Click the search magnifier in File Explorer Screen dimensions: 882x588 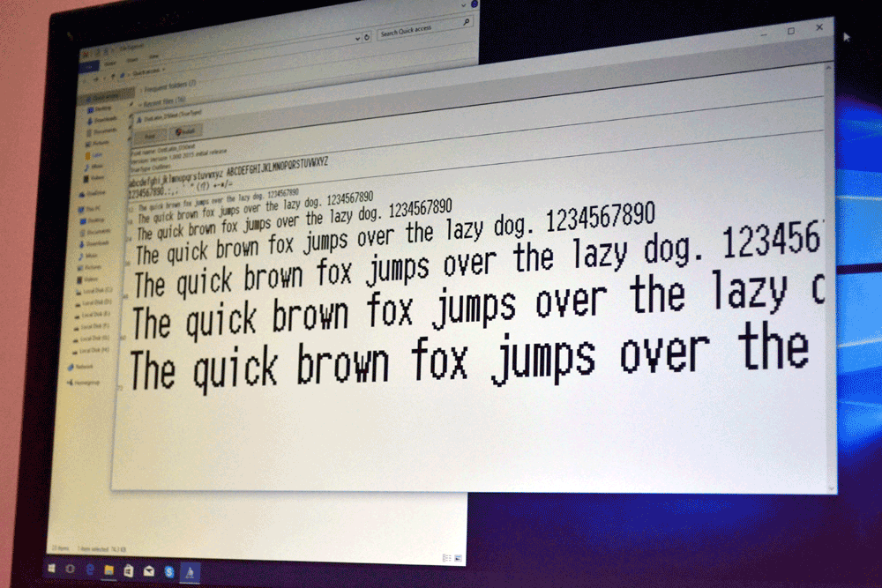pos(467,22)
